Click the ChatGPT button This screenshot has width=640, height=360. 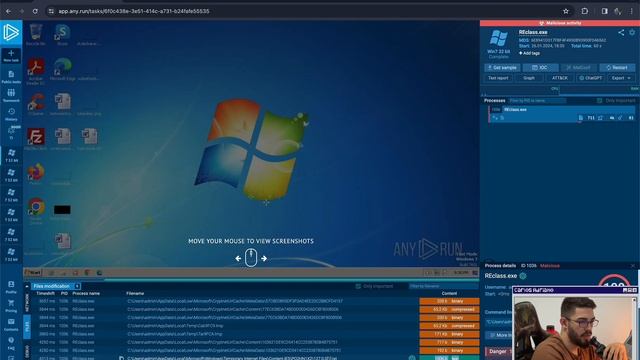590,78
